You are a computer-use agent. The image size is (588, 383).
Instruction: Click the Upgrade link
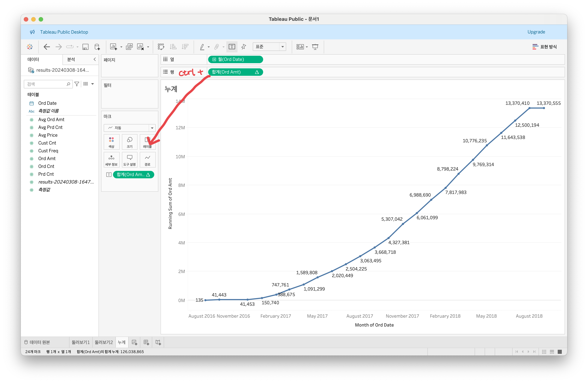(536, 32)
